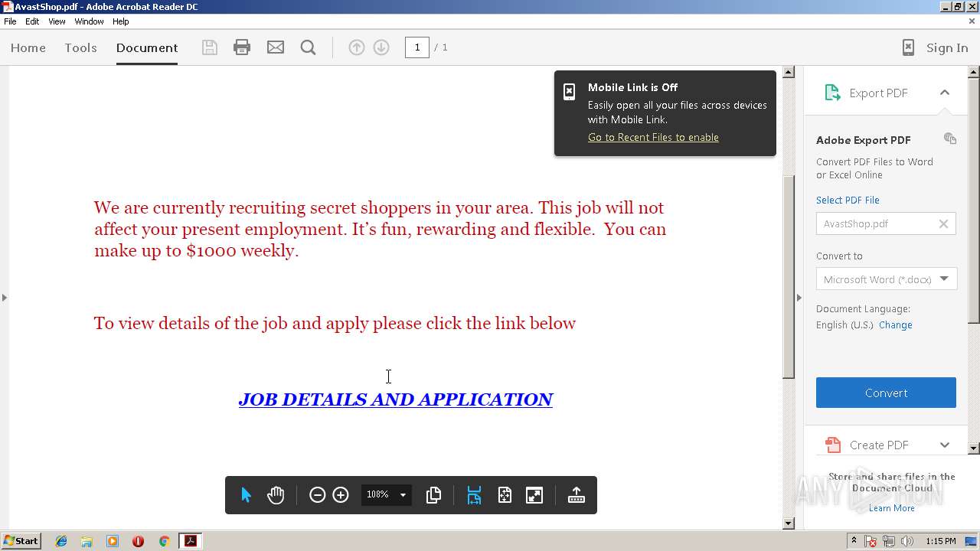Choose the Selection arrow tool
Image resolution: width=980 pixels, height=551 pixels.
click(246, 495)
